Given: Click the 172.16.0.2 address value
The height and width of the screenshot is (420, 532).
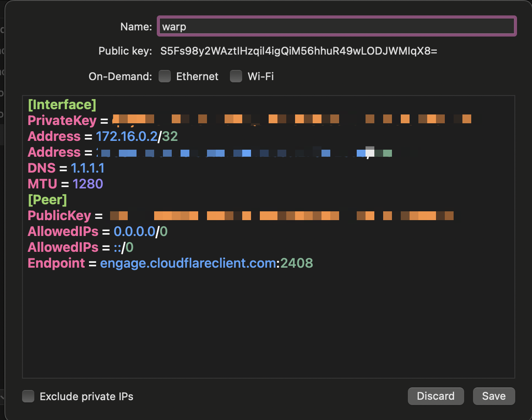Looking at the screenshot, I should point(126,136).
